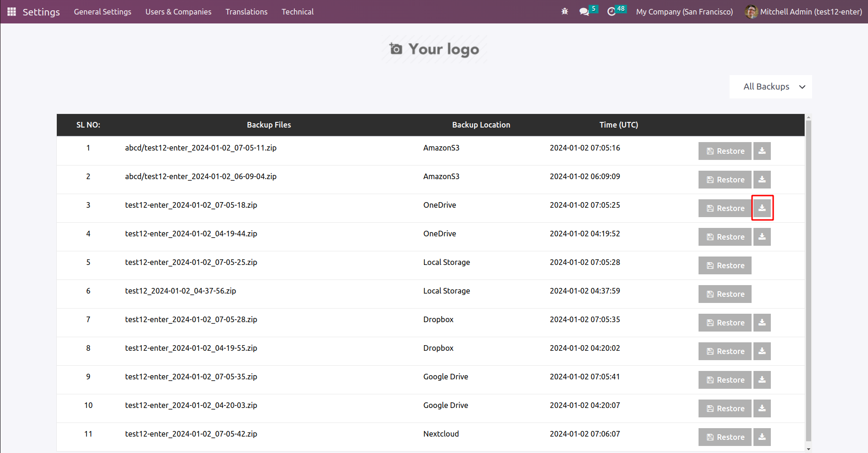Image resolution: width=868 pixels, height=453 pixels.
Task: Download the Nextcloud 07-05-42 backup file
Action: [762, 437]
